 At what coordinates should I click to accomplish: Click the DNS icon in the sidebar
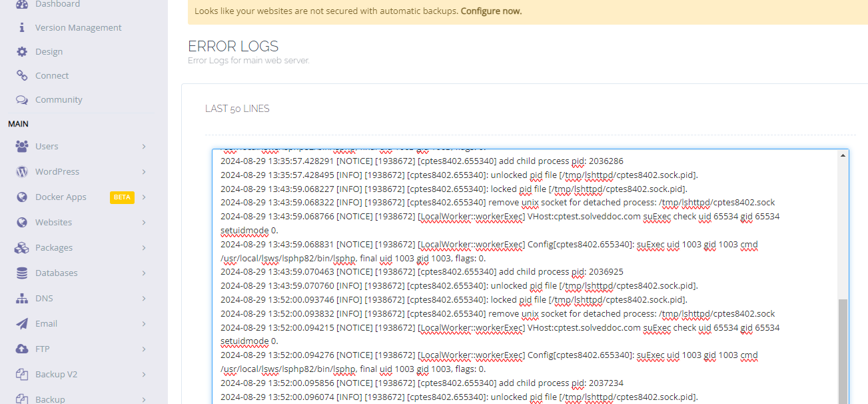(21, 298)
